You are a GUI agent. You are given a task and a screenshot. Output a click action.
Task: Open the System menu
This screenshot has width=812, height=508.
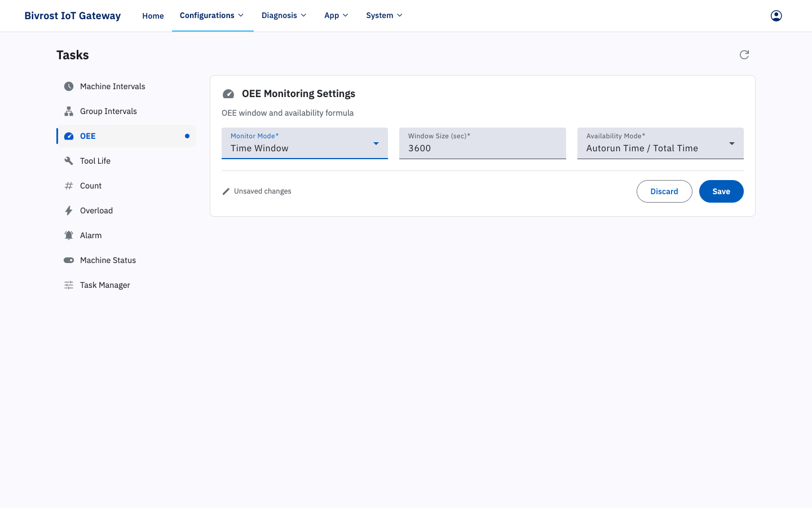(x=385, y=15)
